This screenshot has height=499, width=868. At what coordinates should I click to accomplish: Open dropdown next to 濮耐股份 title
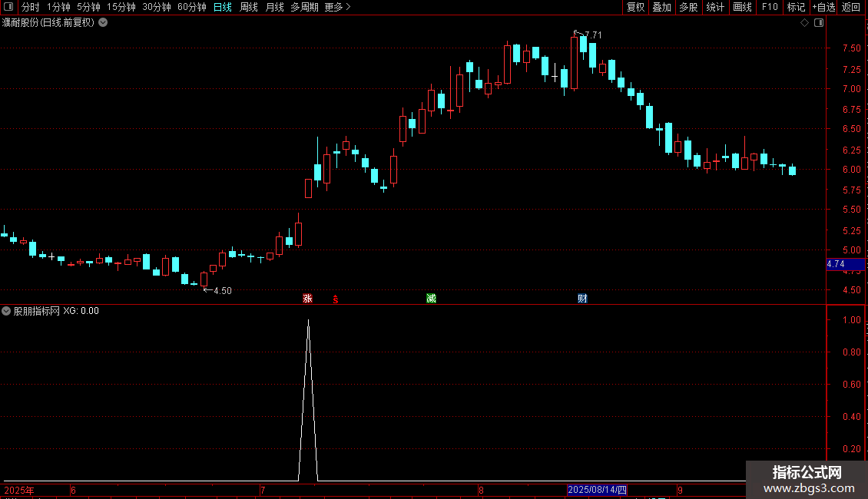103,23
